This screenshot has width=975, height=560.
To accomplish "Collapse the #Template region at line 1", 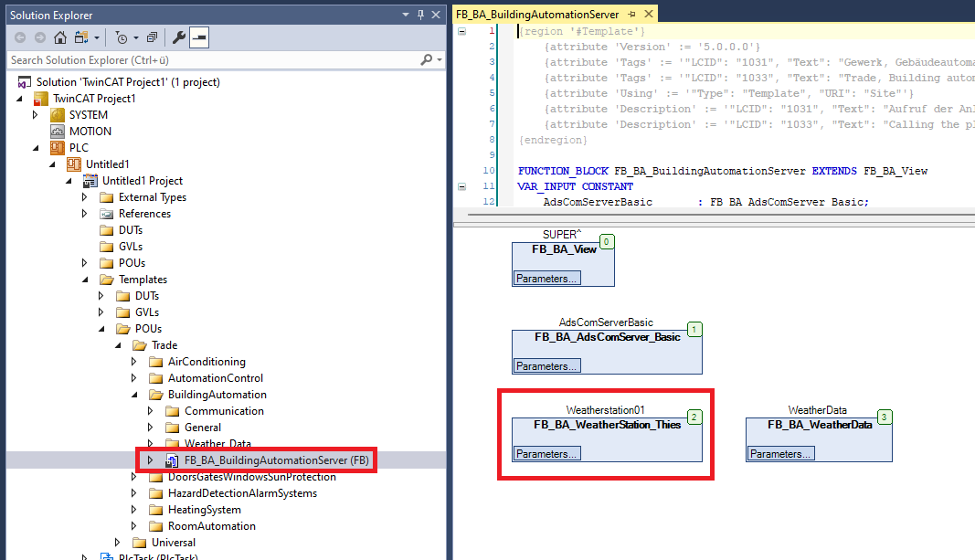I will [461, 30].
